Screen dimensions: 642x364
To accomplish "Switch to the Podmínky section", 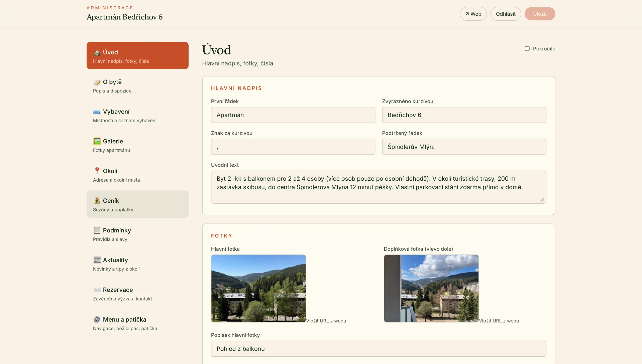I will click(137, 234).
